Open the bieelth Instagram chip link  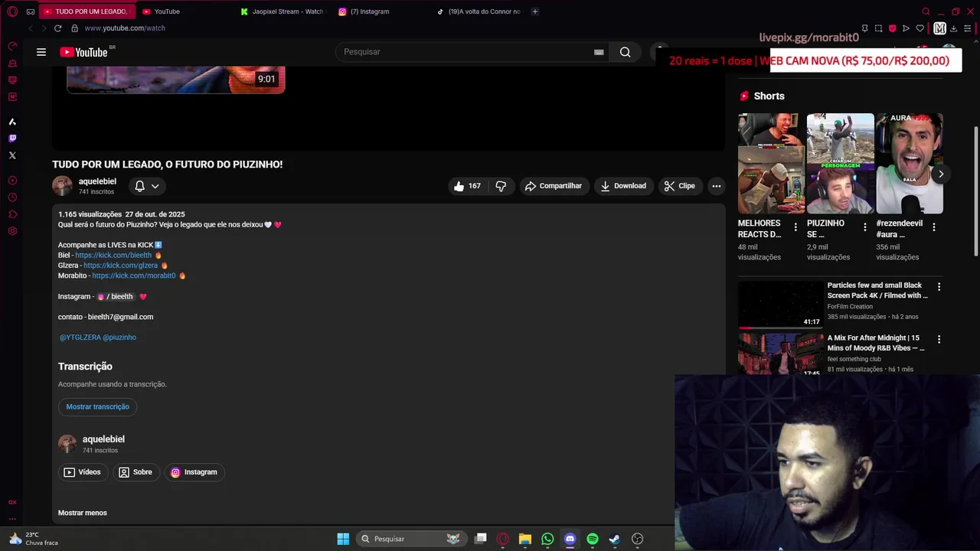pyautogui.click(x=116, y=296)
